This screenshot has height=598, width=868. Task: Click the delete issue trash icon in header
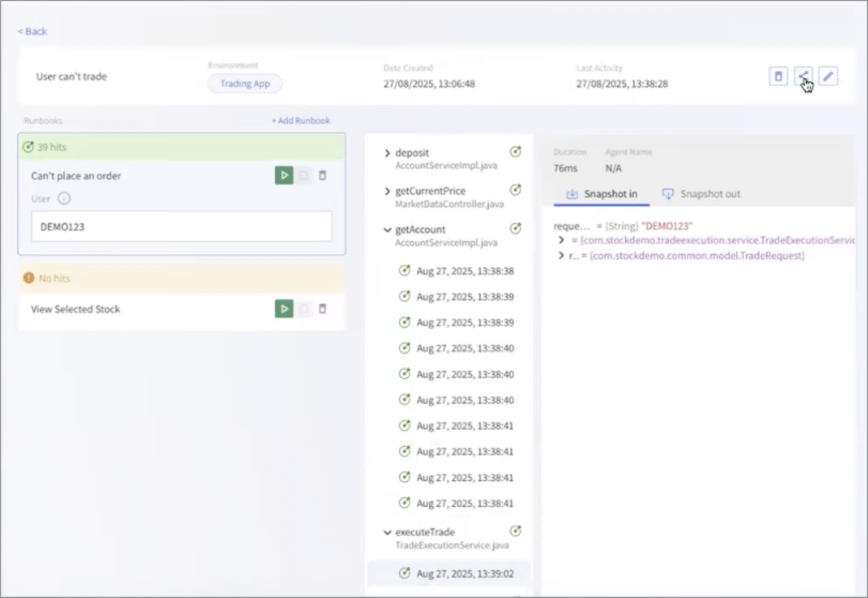click(778, 77)
